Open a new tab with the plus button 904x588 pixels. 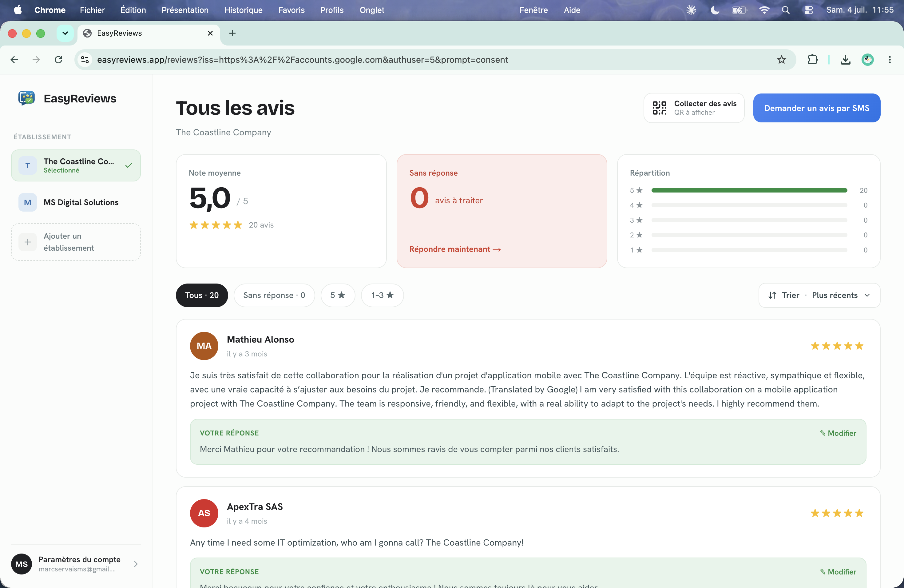[232, 33]
